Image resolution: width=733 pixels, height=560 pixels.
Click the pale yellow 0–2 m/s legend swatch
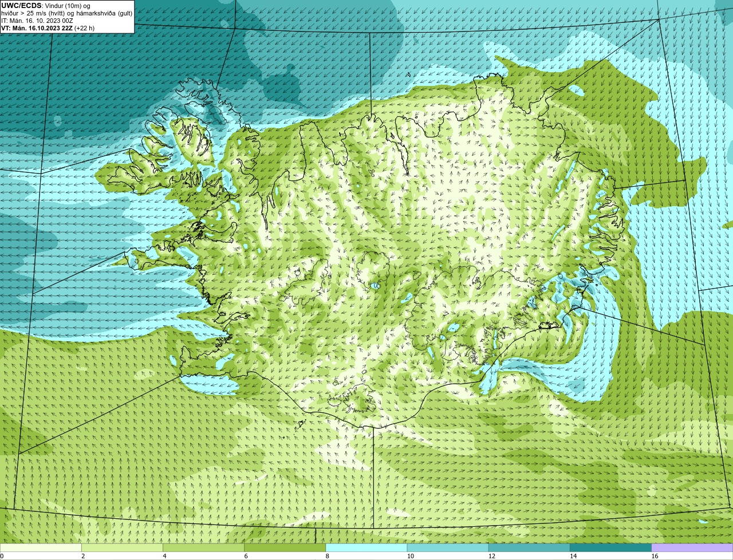point(41,548)
